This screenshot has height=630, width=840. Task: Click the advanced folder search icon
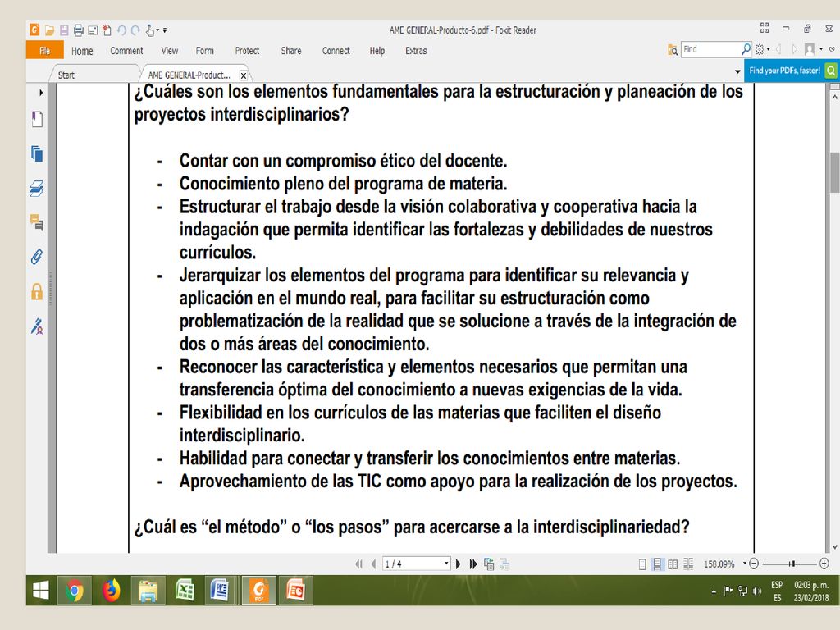click(x=673, y=50)
